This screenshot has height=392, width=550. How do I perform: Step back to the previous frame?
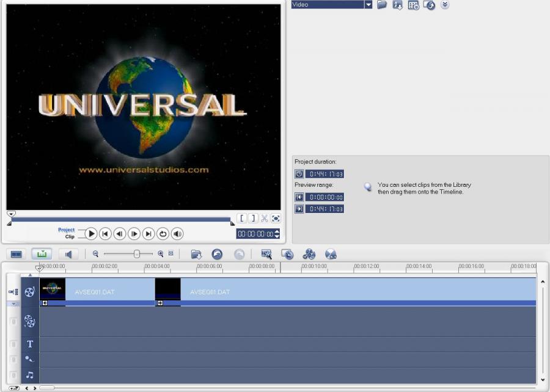(120, 234)
